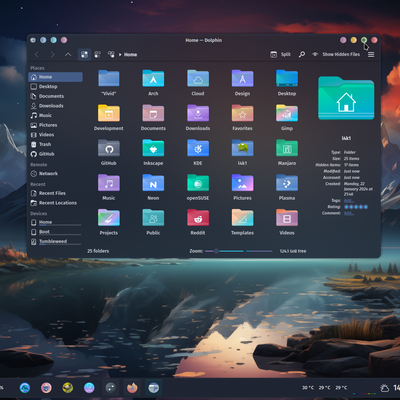Open Recent Files in the sidebar
This screenshot has width=400, height=400.
(x=56, y=193)
